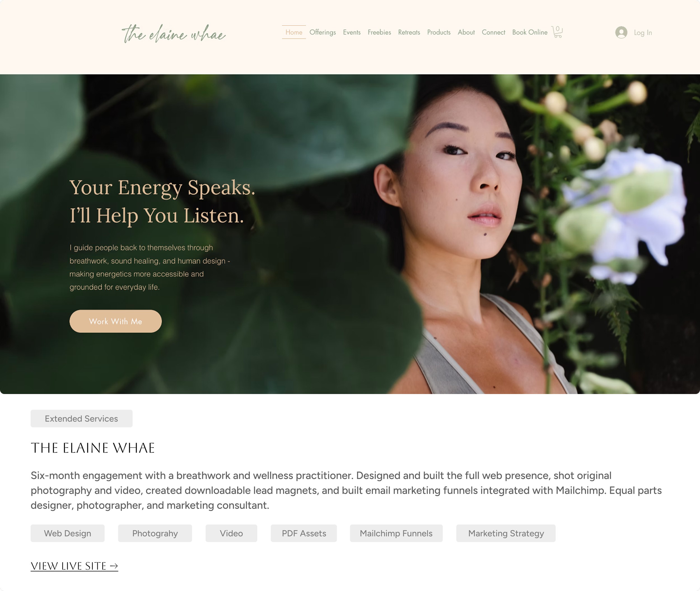Viewport: 700px width, 591px height.
Task: Click the Work With Me button
Action: (x=115, y=321)
